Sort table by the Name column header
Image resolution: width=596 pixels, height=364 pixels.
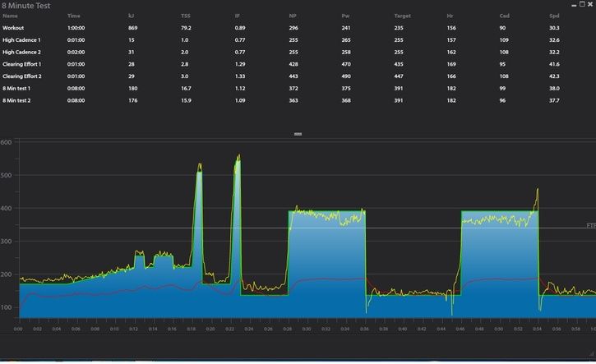pyautogui.click(x=10, y=16)
